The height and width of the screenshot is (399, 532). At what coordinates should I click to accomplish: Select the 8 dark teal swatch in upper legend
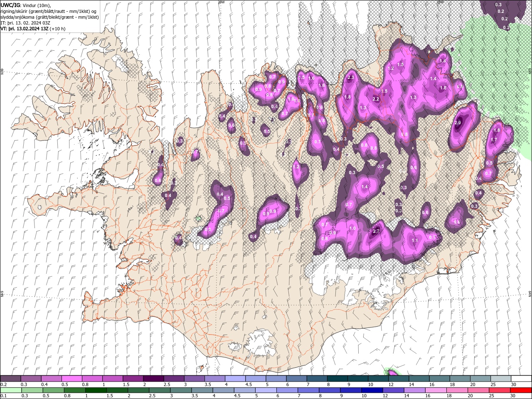tap(337, 379)
